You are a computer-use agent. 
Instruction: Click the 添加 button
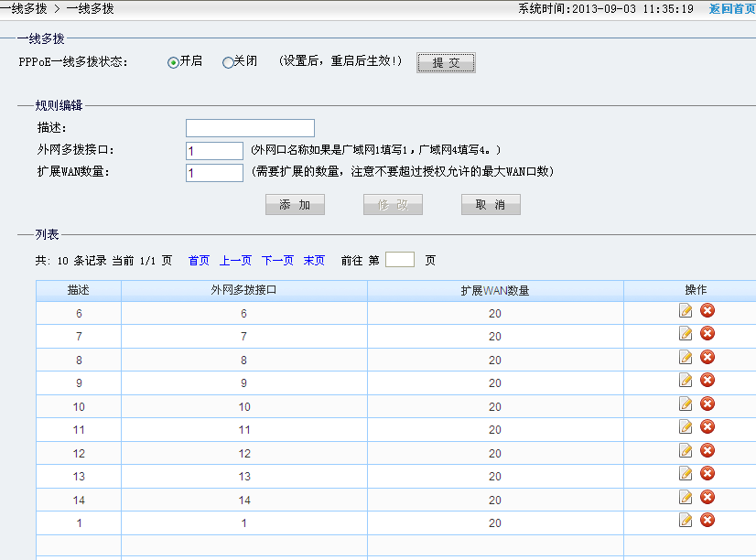(x=295, y=205)
